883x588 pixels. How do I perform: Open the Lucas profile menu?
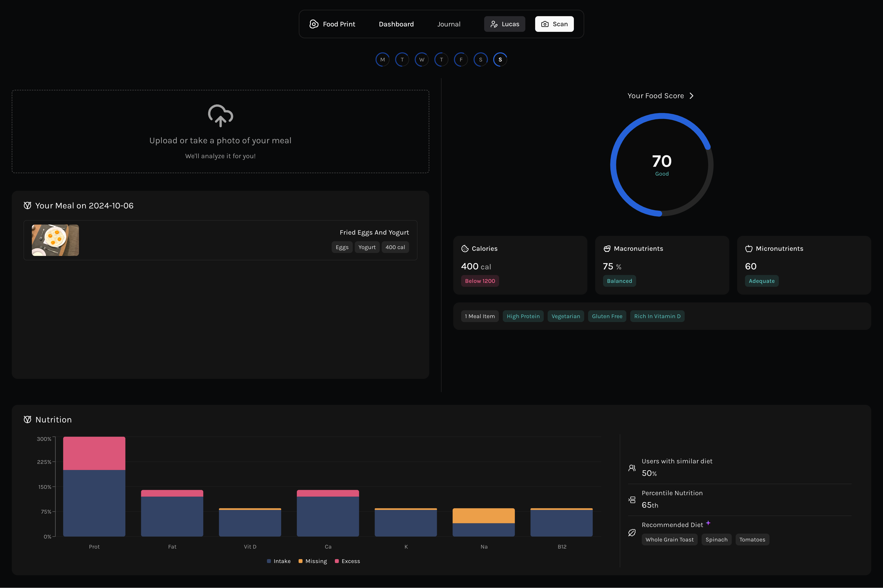pos(504,24)
